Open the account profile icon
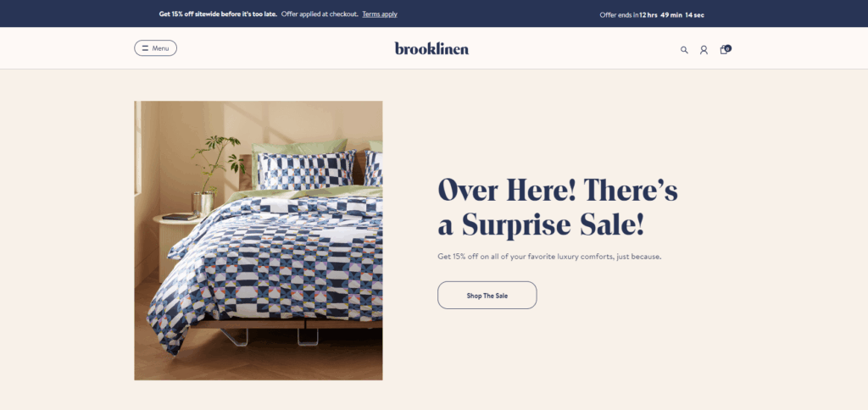The height and width of the screenshot is (410, 868). [x=704, y=50]
